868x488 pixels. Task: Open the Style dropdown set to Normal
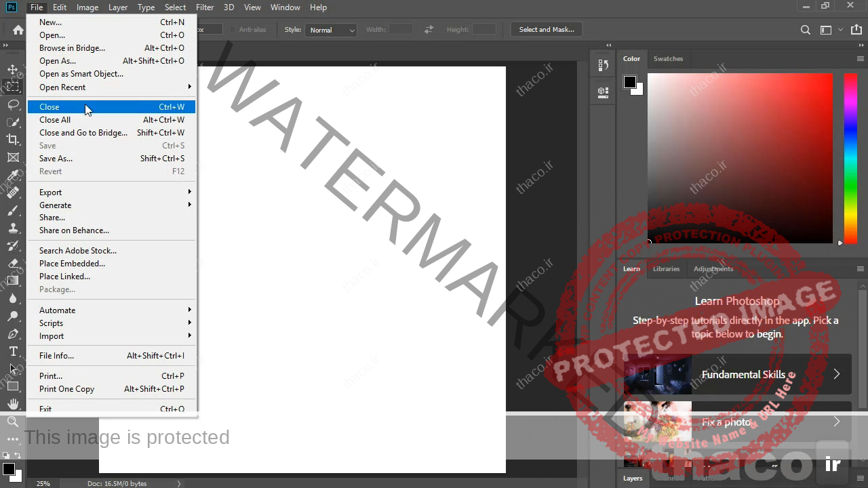click(331, 30)
